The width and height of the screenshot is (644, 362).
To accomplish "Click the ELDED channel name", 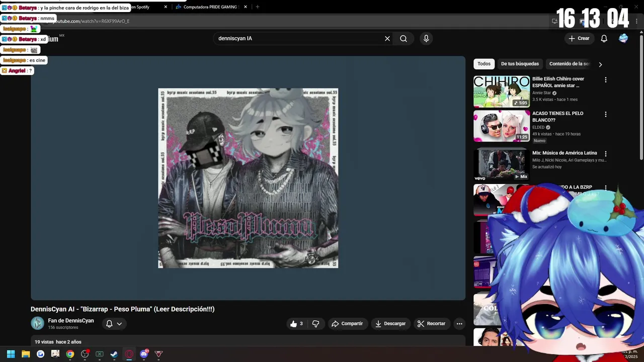I will tap(538, 127).
